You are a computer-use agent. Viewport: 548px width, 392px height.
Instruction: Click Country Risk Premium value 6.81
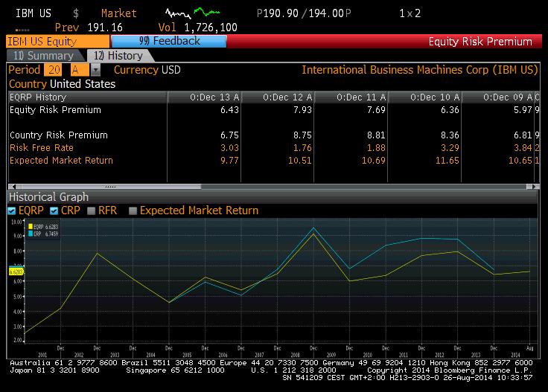coord(523,135)
